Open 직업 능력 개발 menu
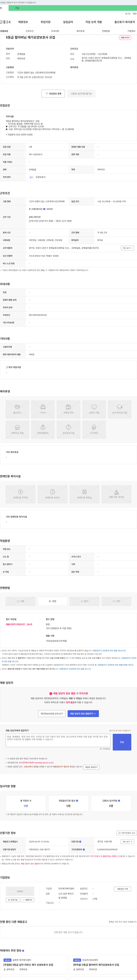Image resolution: width=137 pixels, height=980 pixels. (94, 22)
